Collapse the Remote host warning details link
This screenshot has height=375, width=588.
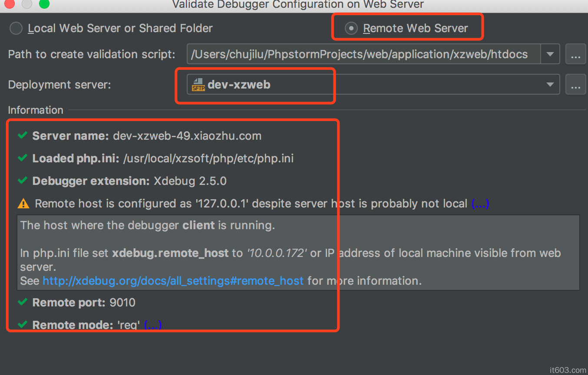click(480, 204)
